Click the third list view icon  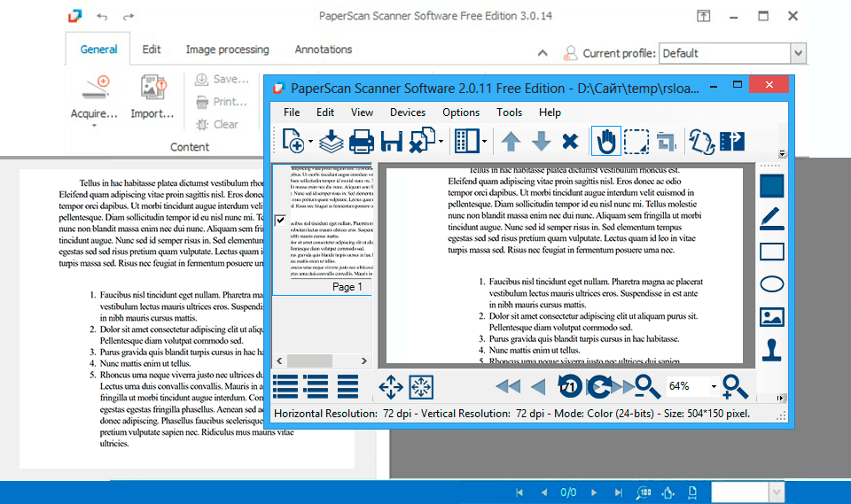tap(347, 387)
